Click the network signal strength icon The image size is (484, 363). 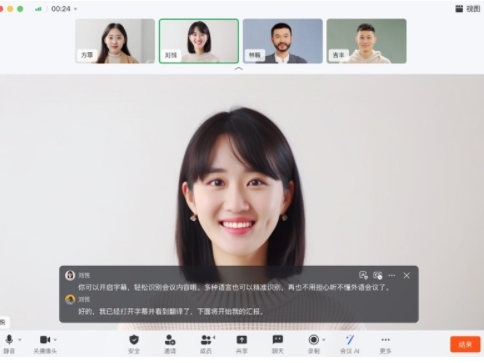pyautogui.click(x=38, y=9)
